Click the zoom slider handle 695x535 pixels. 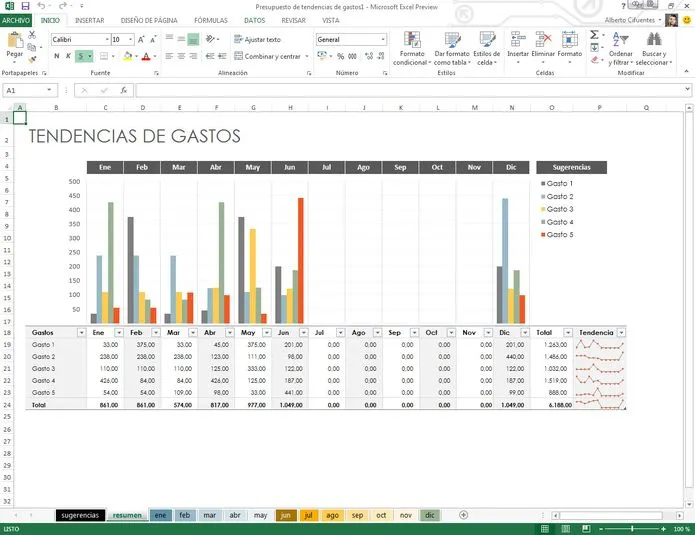(x=632, y=529)
